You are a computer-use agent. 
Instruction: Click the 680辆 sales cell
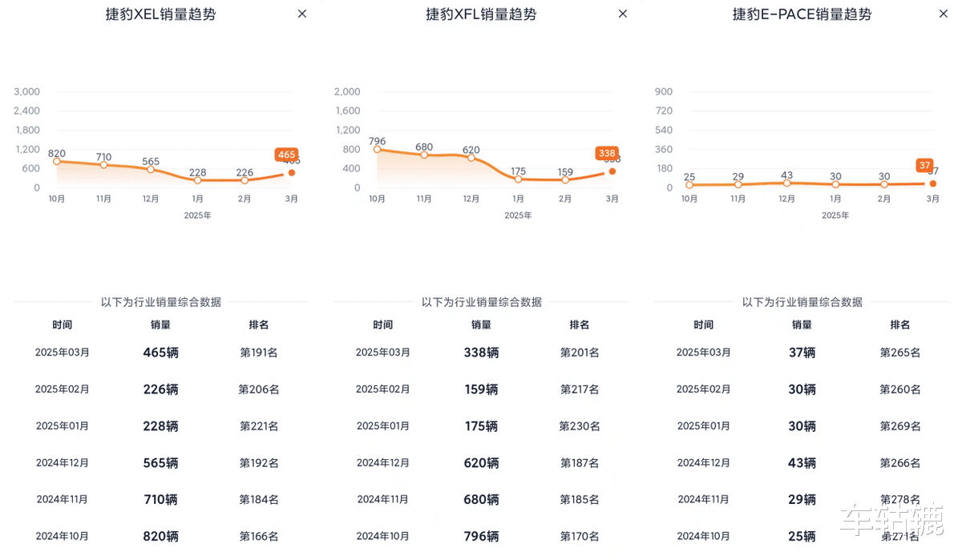(x=481, y=500)
